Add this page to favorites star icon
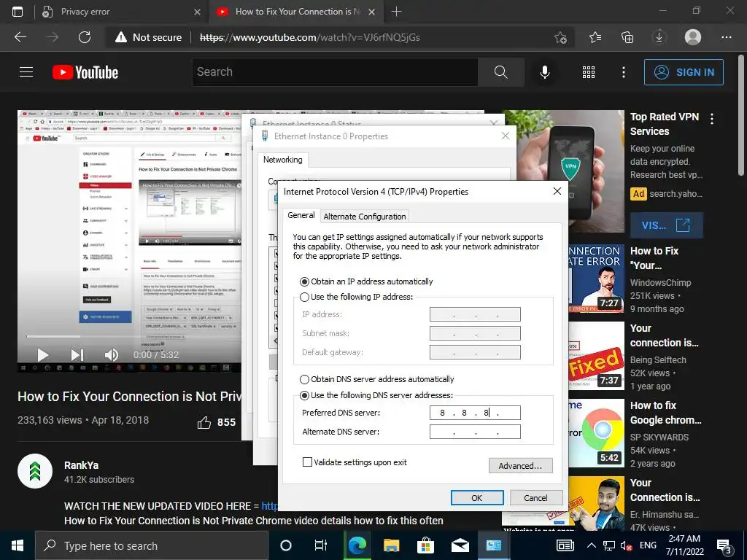Screen dimensions: 747x560 pyautogui.click(x=561, y=37)
